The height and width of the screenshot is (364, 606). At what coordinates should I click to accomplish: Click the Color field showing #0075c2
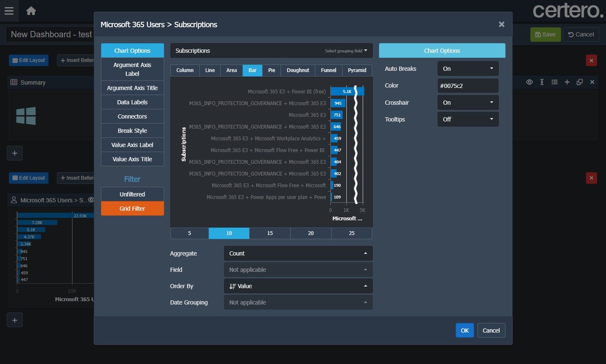468,86
